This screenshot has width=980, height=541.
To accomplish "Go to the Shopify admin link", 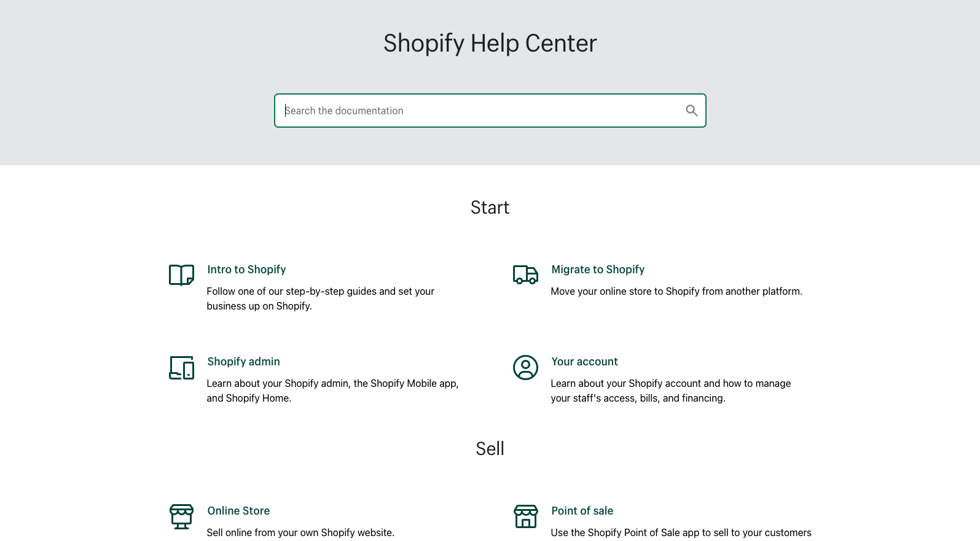I will tap(243, 362).
